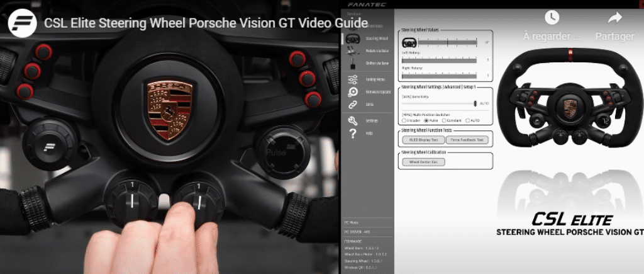Open the CSL Elite video title link

point(206,23)
